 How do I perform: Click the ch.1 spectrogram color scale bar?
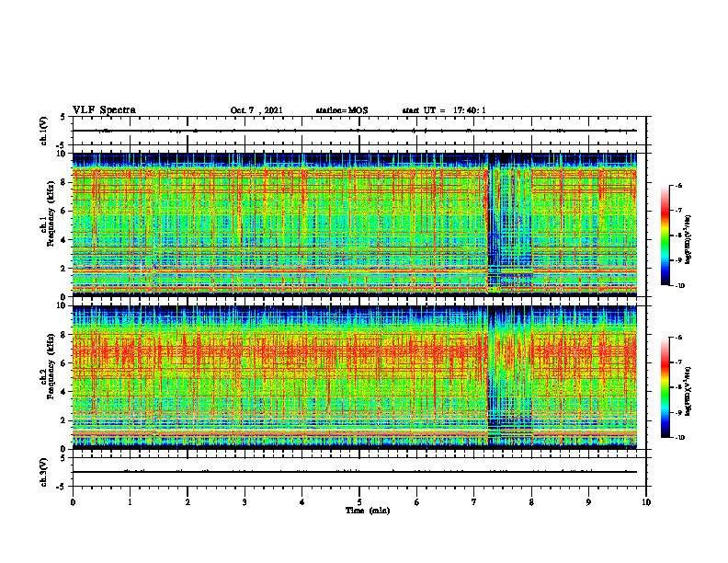pyautogui.click(x=665, y=236)
